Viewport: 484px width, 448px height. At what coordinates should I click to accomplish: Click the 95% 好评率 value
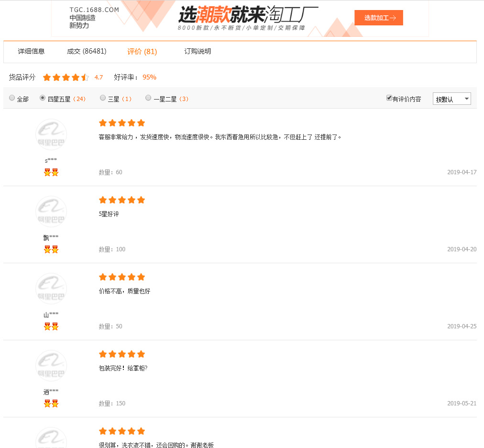(149, 77)
